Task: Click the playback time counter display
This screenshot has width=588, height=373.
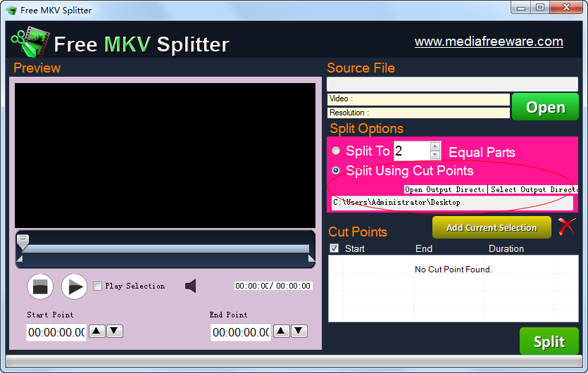Action: 273,286
